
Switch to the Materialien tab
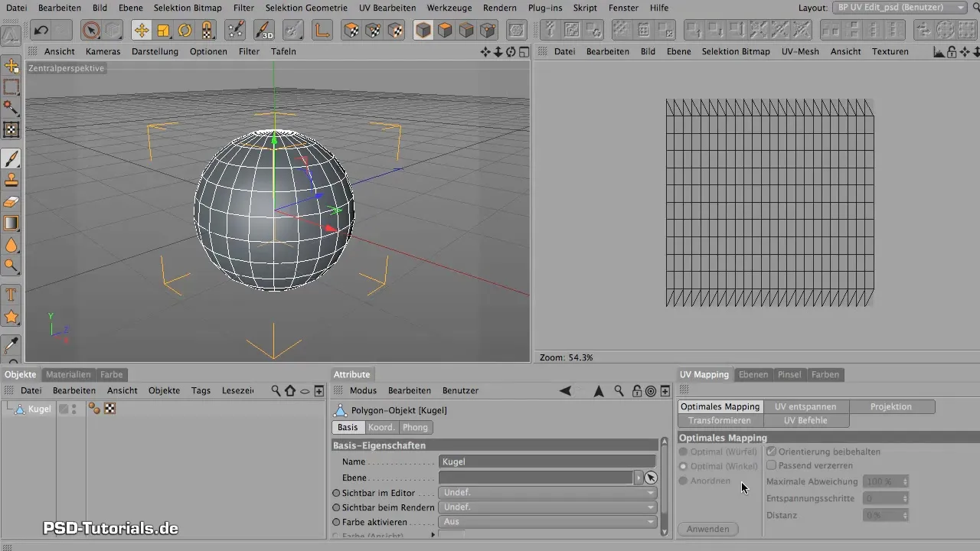click(x=68, y=374)
